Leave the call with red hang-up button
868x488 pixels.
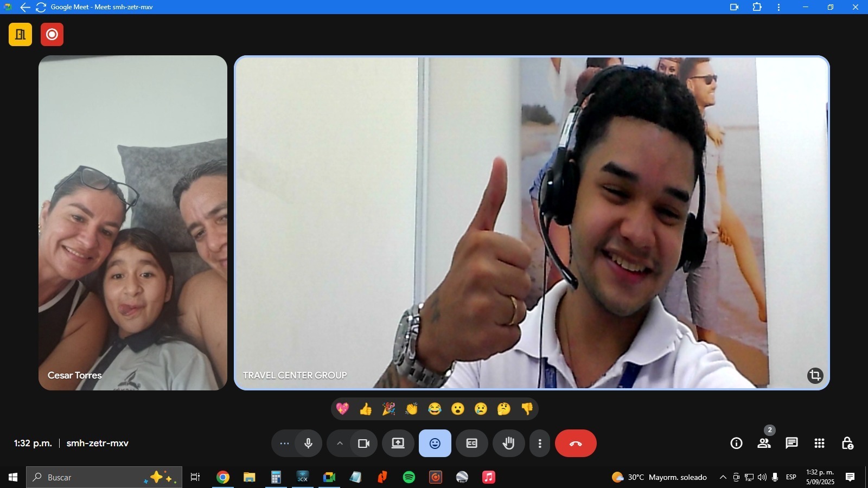tap(576, 444)
